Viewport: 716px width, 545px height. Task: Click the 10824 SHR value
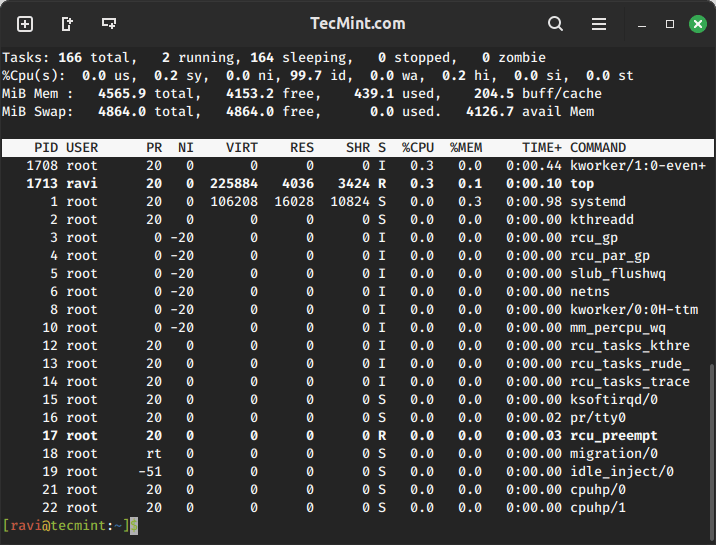pyautogui.click(x=350, y=202)
